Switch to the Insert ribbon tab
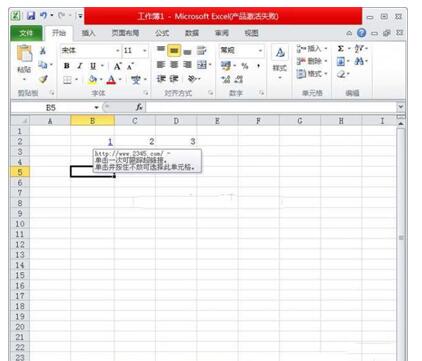 pyautogui.click(x=89, y=33)
